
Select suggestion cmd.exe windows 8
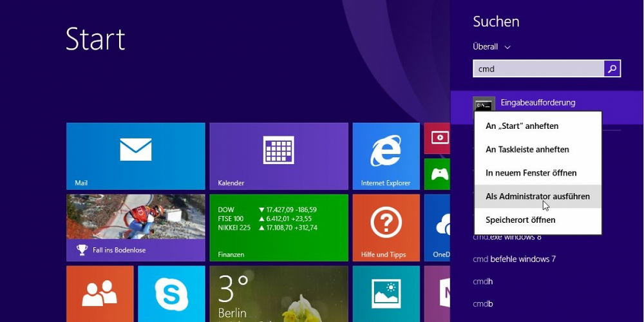507,238
